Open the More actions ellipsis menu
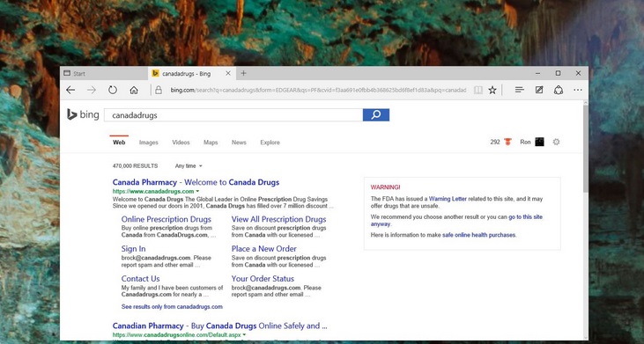 (x=578, y=90)
